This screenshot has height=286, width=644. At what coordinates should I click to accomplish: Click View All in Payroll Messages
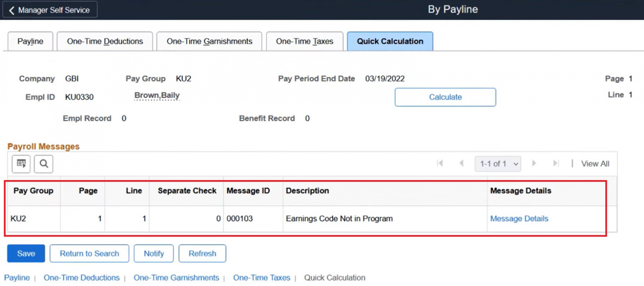click(x=595, y=164)
